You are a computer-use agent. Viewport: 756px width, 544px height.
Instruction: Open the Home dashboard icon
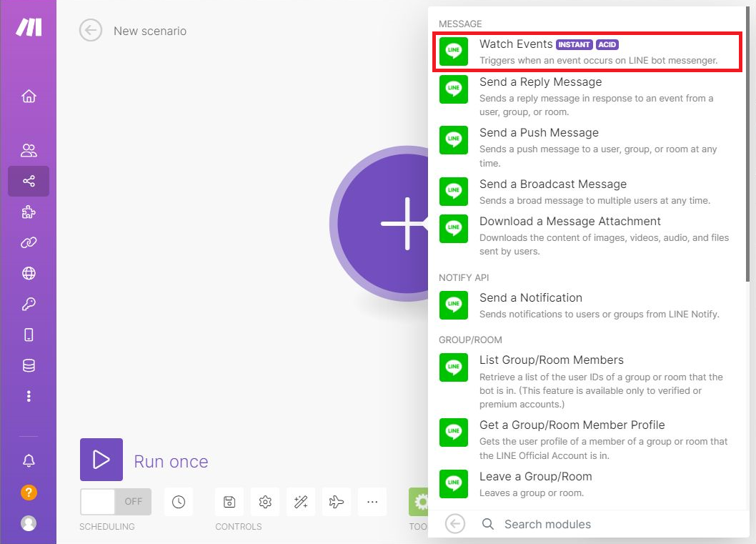(x=29, y=96)
